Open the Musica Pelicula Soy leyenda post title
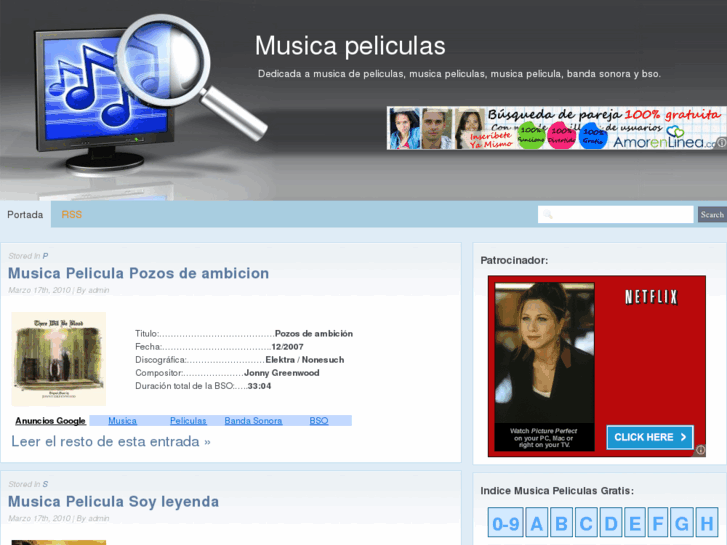 (x=114, y=501)
